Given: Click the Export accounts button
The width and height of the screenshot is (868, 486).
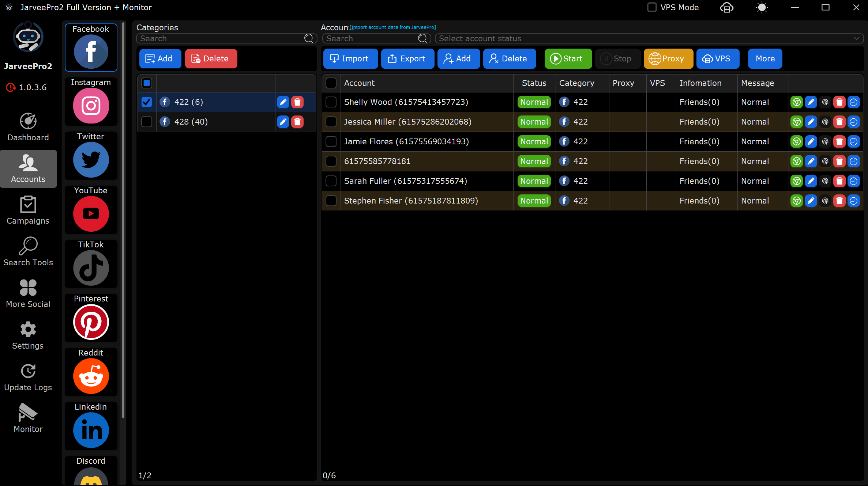Looking at the screenshot, I should pyautogui.click(x=407, y=58).
